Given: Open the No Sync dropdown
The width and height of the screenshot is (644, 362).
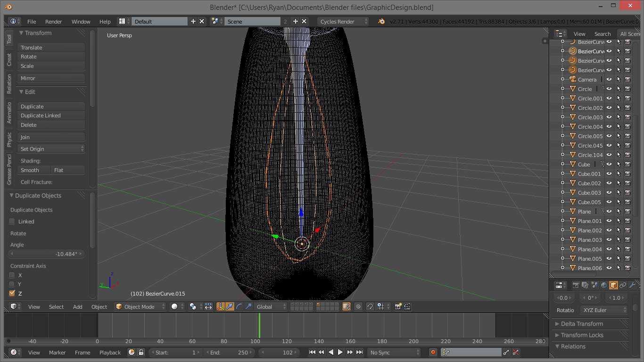Looking at the screenshot, I should 394,352.
